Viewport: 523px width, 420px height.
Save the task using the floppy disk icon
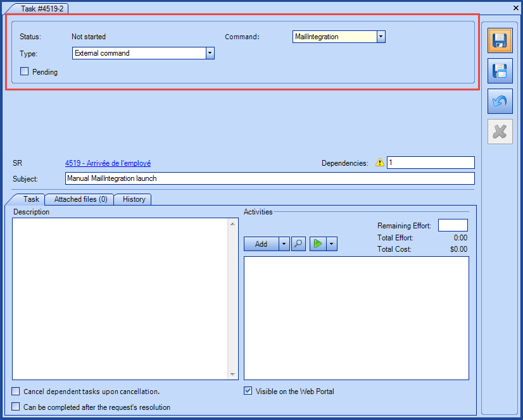tap(500, 40)
